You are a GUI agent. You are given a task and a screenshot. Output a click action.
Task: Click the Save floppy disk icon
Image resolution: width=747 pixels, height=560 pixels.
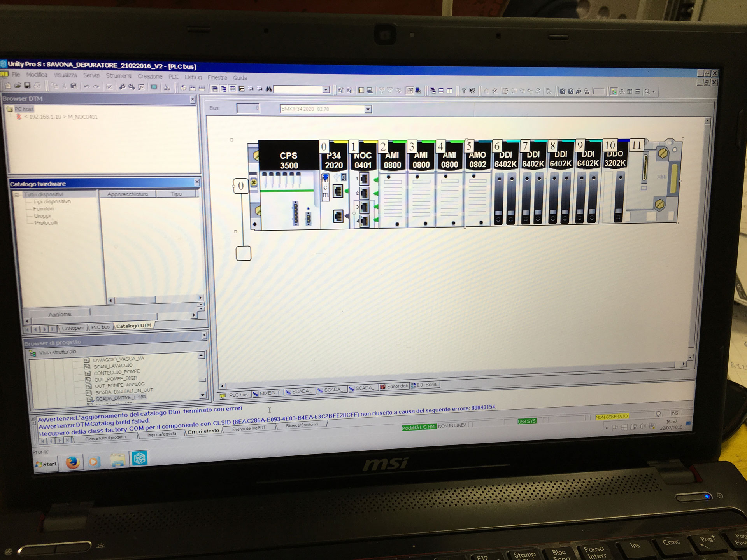coord(27,86)
